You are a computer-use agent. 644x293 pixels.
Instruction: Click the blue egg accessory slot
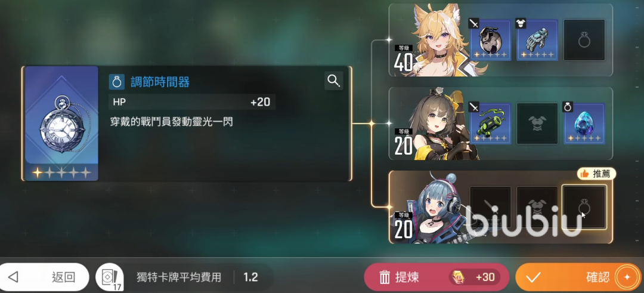click(584, 124)
